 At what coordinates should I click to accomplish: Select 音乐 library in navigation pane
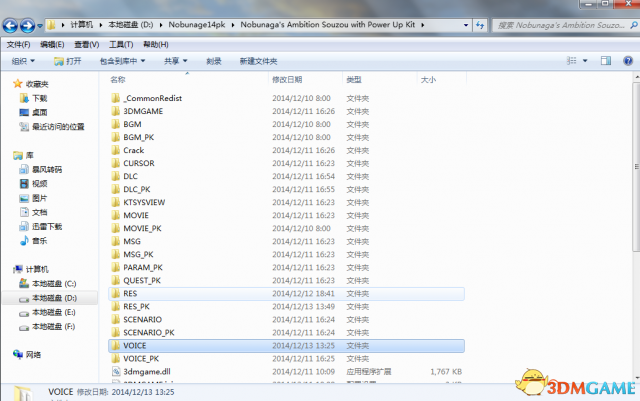pyautogui.click(x=40, y=241)
